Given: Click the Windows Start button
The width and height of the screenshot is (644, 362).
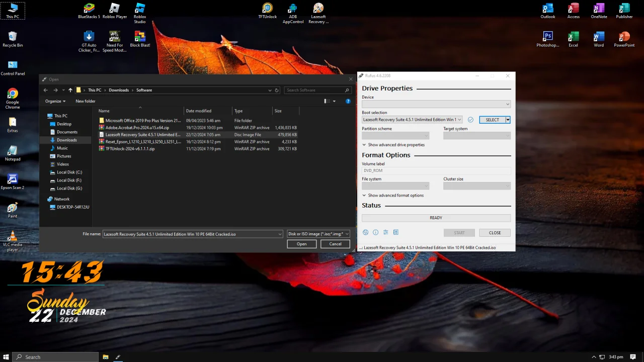Looking at the screenshot, I should (6, 357).
